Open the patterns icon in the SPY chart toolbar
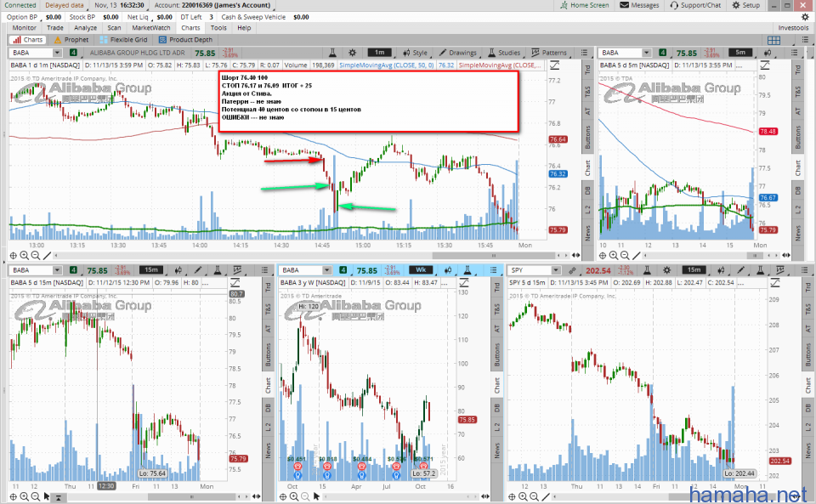Image resolution: width=816 pixels, height=504 pixels. point(779,270)
